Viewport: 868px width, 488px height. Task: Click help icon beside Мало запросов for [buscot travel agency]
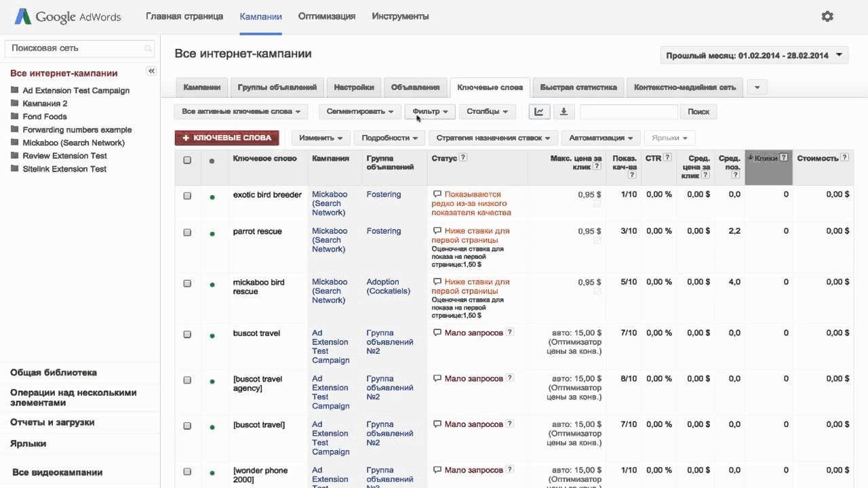[x=510, y=378]
